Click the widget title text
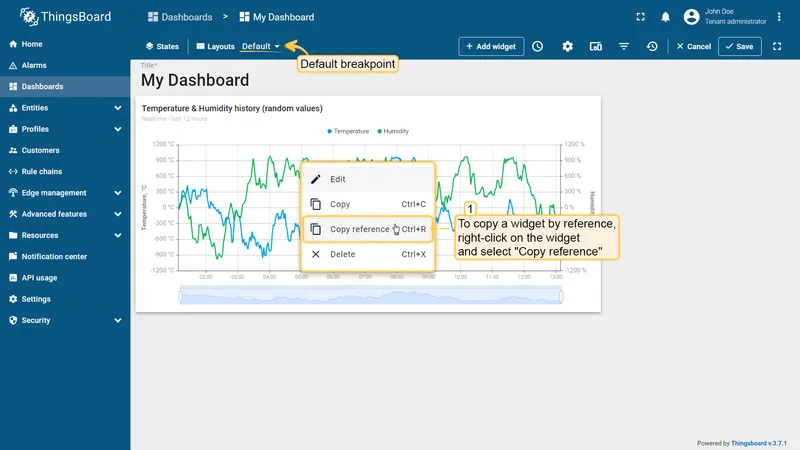 click(232, 108)
